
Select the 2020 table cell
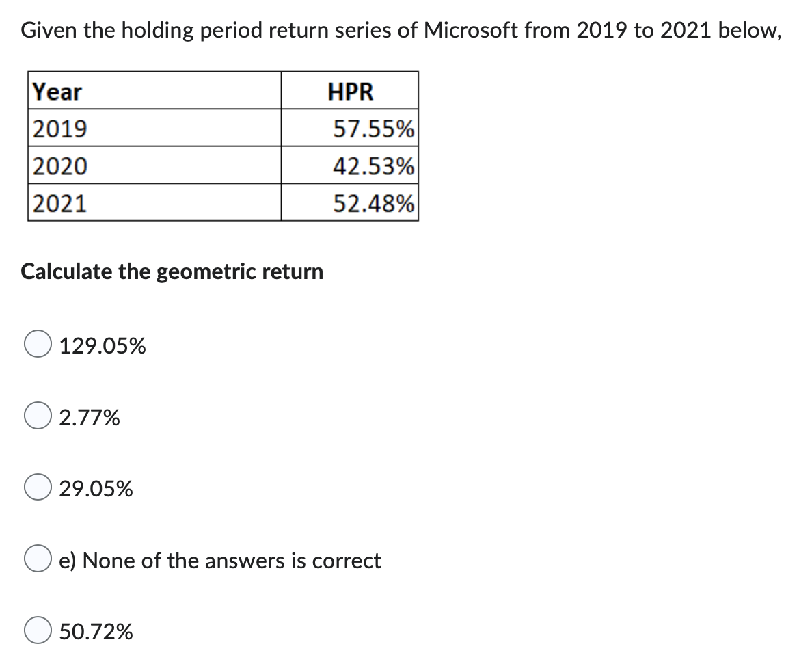pos(58,165)
